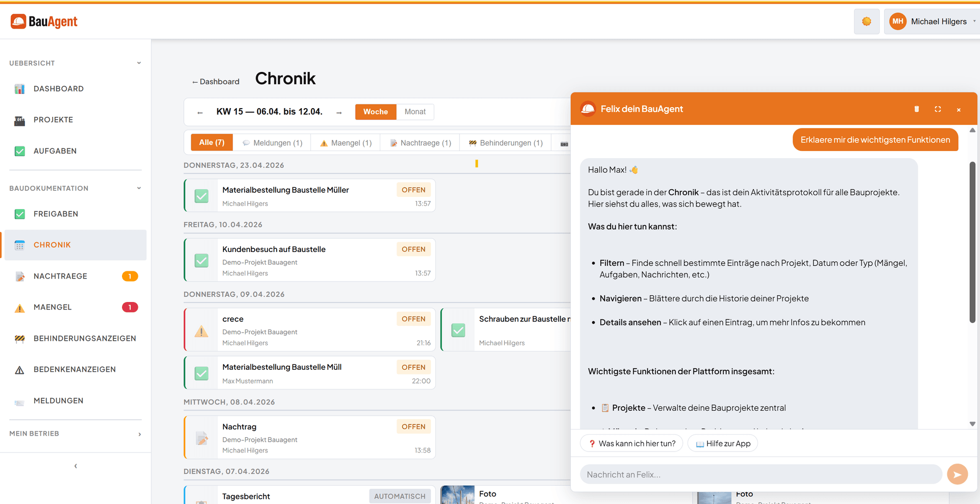
Task: Click the trash icon in Felix chat header
Action: point(916,109)
